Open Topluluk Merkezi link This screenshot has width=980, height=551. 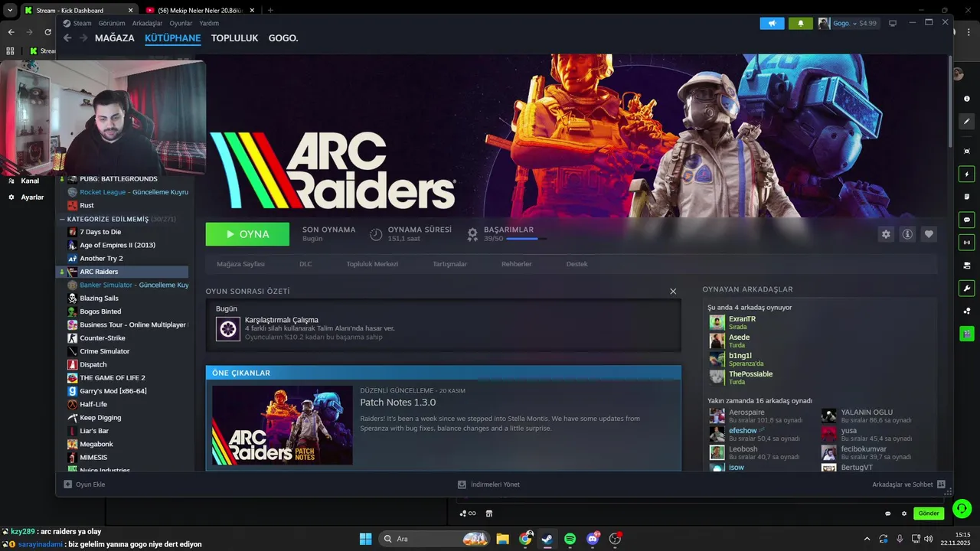(372, 264)
